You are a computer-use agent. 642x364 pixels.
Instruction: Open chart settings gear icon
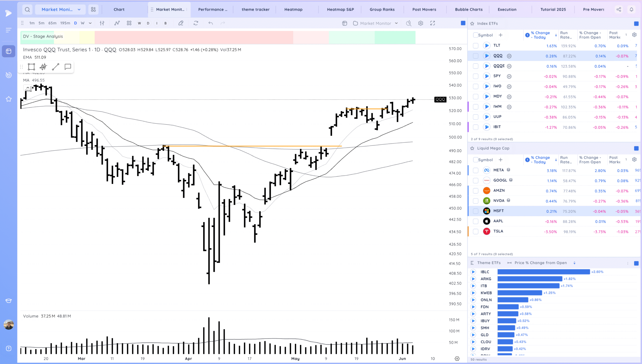(421, 23)
